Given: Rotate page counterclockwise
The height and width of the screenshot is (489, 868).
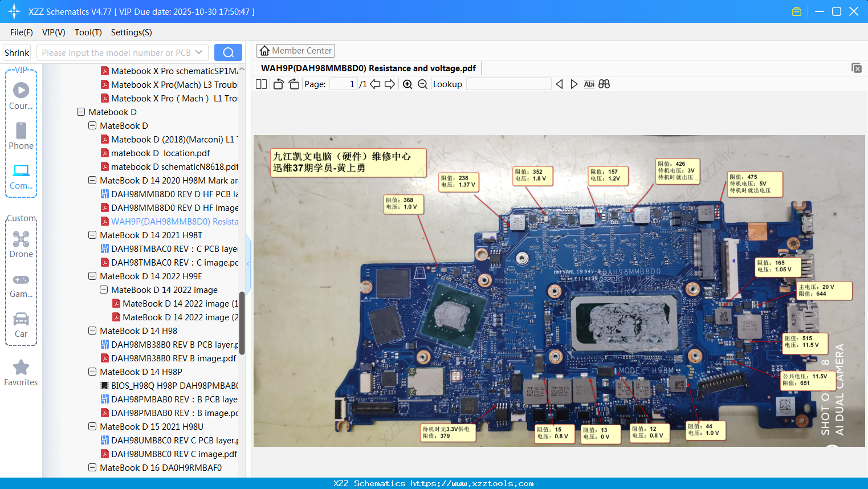Looking at the screenshot, I should click(x=278, y=84).
